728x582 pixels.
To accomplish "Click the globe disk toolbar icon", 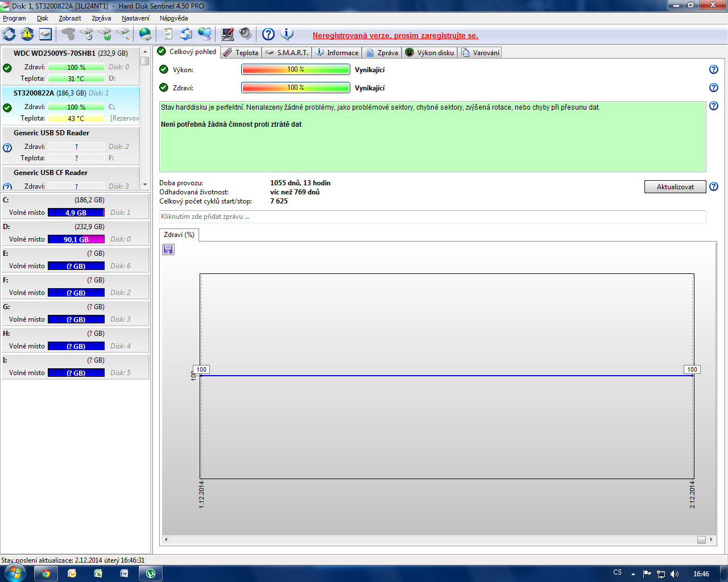I will (x=145, y=34).
